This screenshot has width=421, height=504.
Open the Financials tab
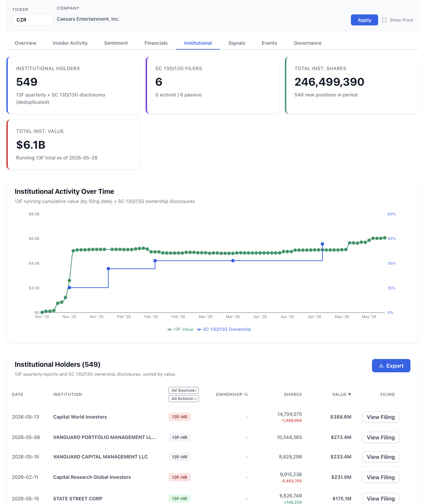[x=156, y=43]
